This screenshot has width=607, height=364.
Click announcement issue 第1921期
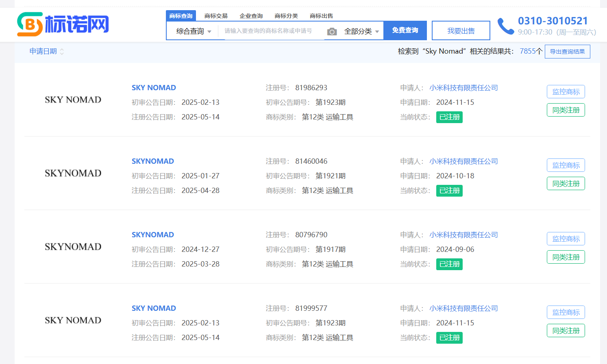[x=331, y=176]
